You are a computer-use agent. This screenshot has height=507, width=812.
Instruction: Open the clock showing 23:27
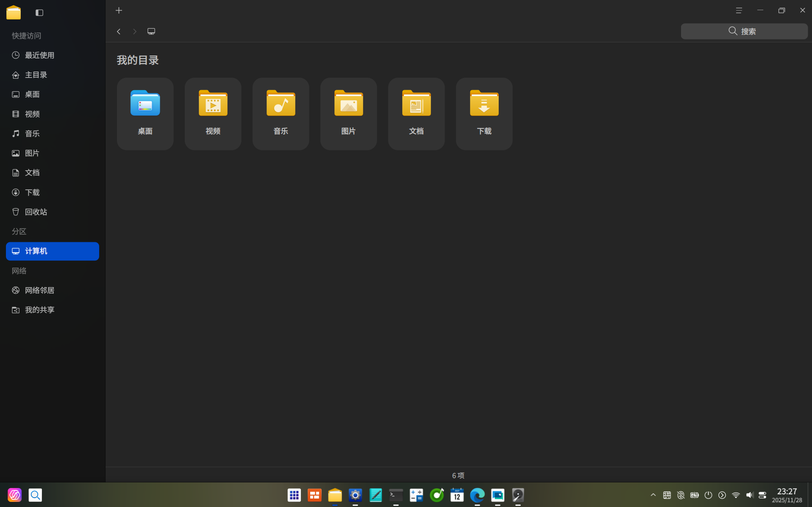pyautogui.click(x=787, y=495)
